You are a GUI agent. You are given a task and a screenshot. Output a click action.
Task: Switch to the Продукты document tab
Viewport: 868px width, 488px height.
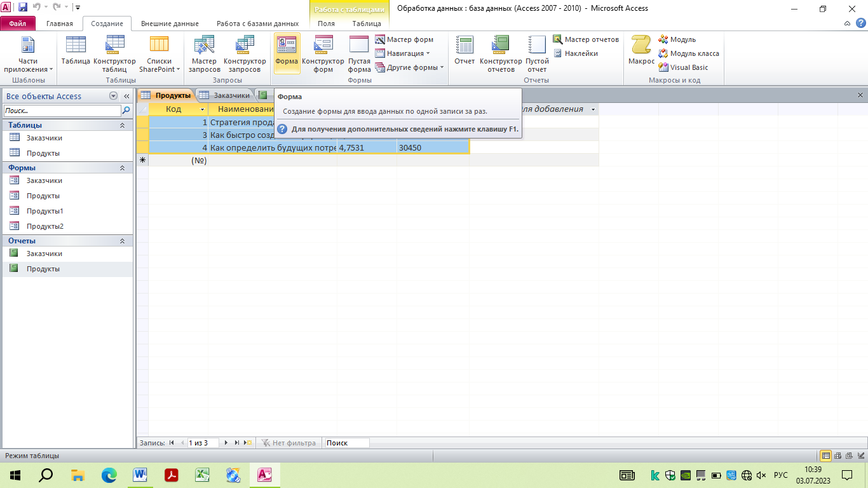(166, 95)
